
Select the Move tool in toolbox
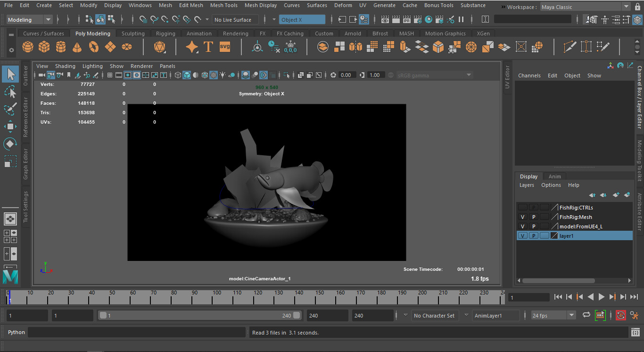pyautogui.click(x=10, y=126)
